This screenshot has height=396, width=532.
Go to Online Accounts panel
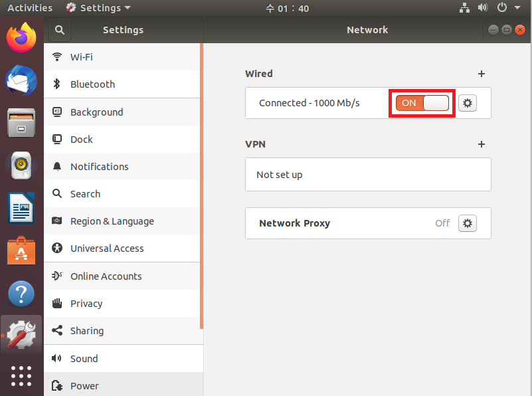tap(122, 276)
